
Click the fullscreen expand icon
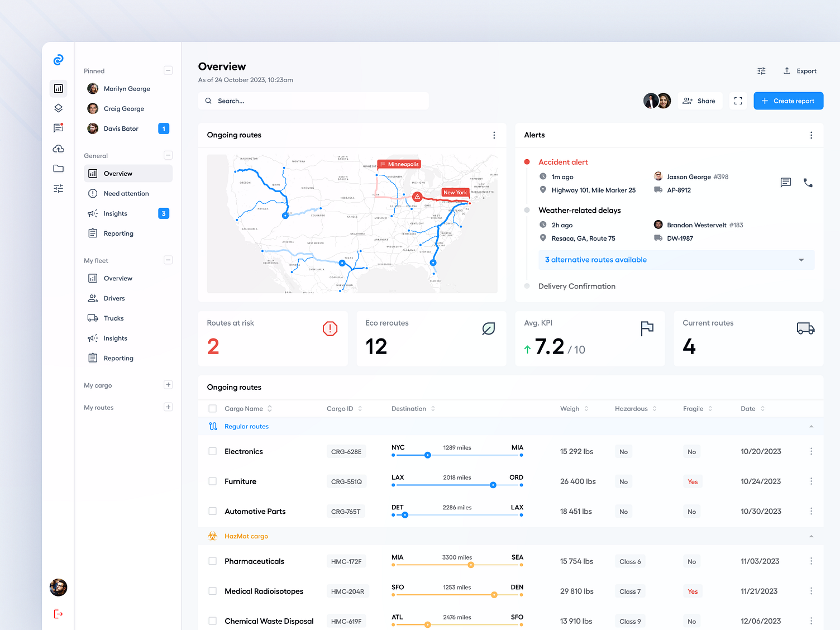[738, 101]
